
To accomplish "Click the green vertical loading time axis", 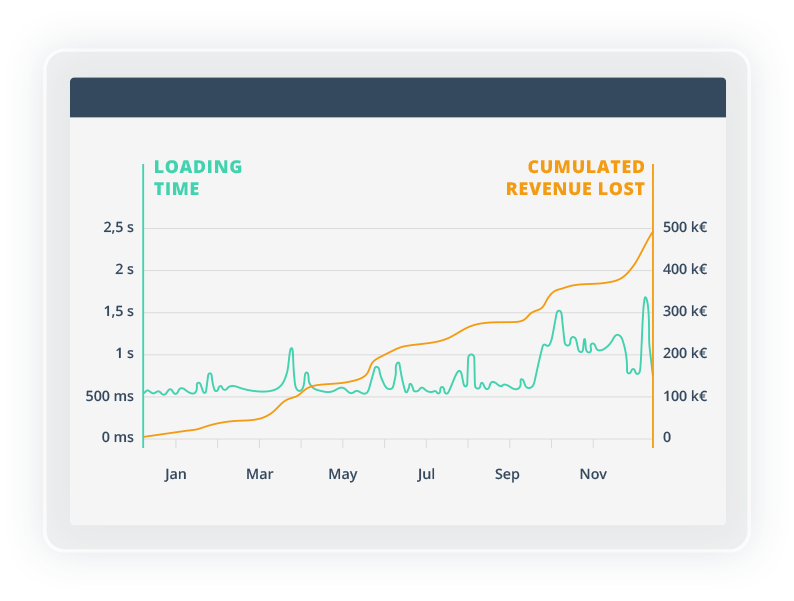I will pos(143,300).
